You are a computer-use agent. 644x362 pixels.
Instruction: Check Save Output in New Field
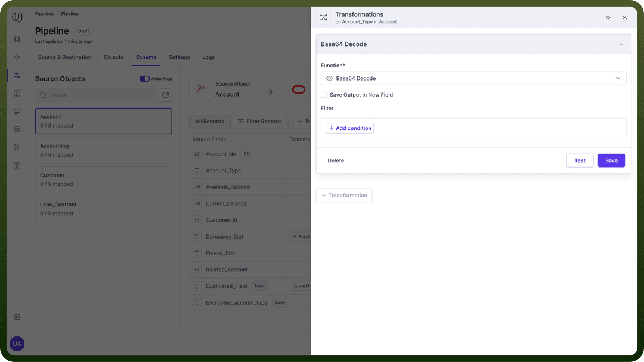pyautogui.click(x=324, y=95)
